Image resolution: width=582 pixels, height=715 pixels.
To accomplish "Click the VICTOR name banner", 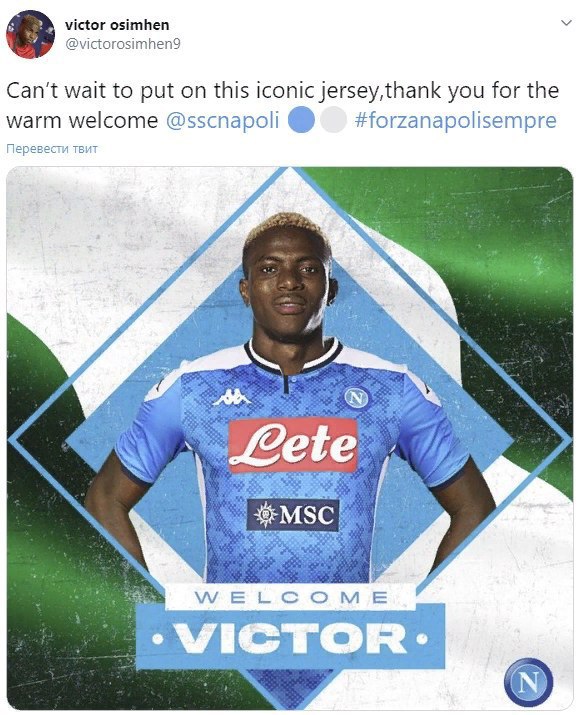I will pyautogui.click(x=291, y=638).
